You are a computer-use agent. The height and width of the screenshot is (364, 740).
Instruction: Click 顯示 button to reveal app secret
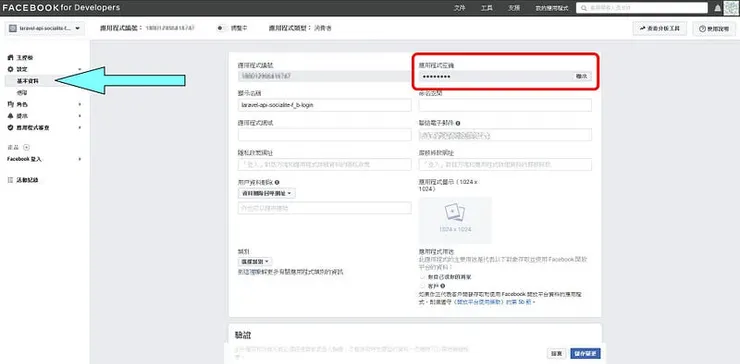(582, 76)
